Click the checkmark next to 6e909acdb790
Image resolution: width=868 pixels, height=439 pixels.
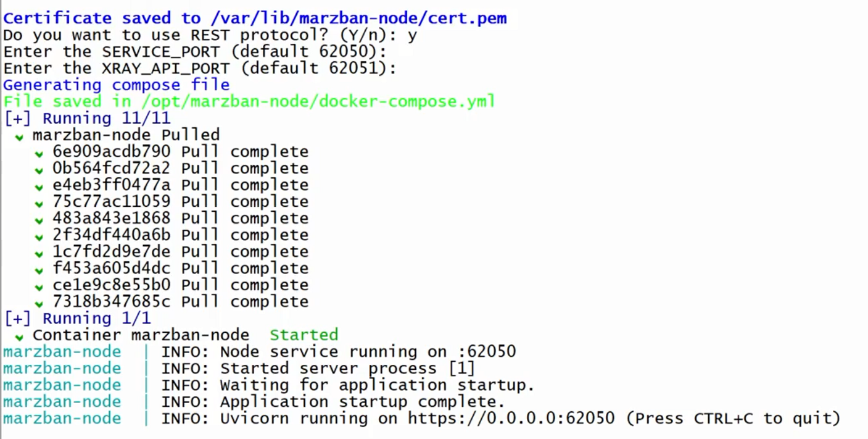point(39,153)
